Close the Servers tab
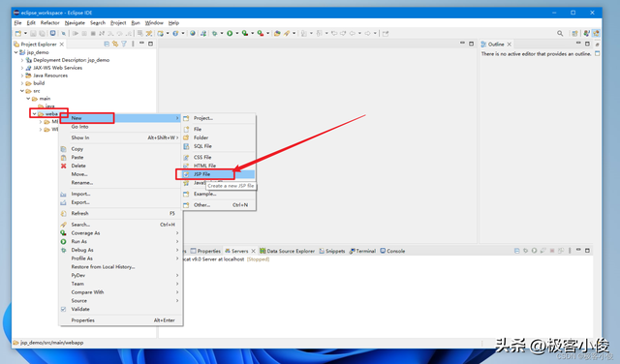Image resolution: width=620 pixels, height=364 pixels. (x=254, y=251)
